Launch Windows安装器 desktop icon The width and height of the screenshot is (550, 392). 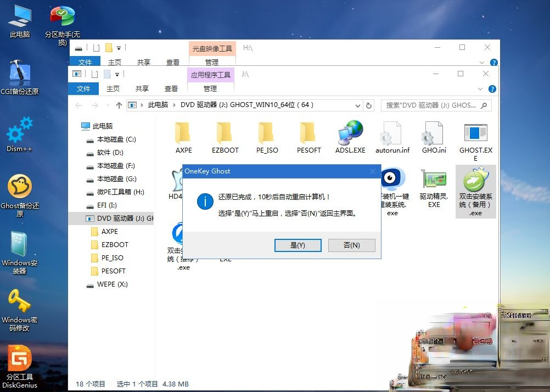point(20,253)
